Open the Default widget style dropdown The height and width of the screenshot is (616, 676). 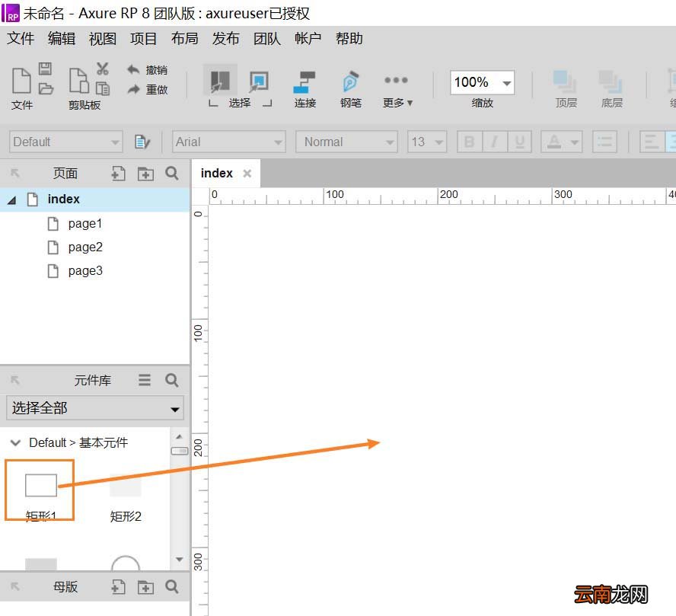coord(66,142)
